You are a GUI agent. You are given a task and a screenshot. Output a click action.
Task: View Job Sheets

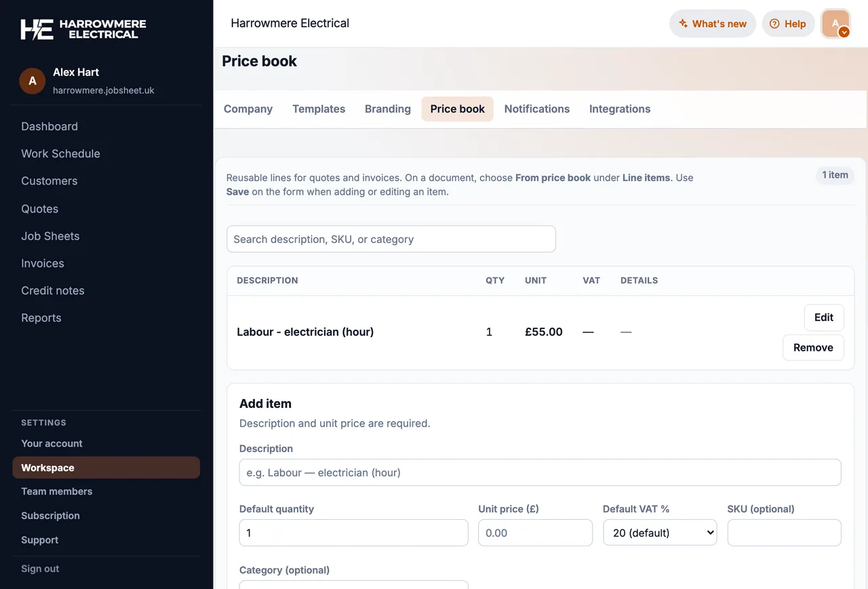point(50,236)
